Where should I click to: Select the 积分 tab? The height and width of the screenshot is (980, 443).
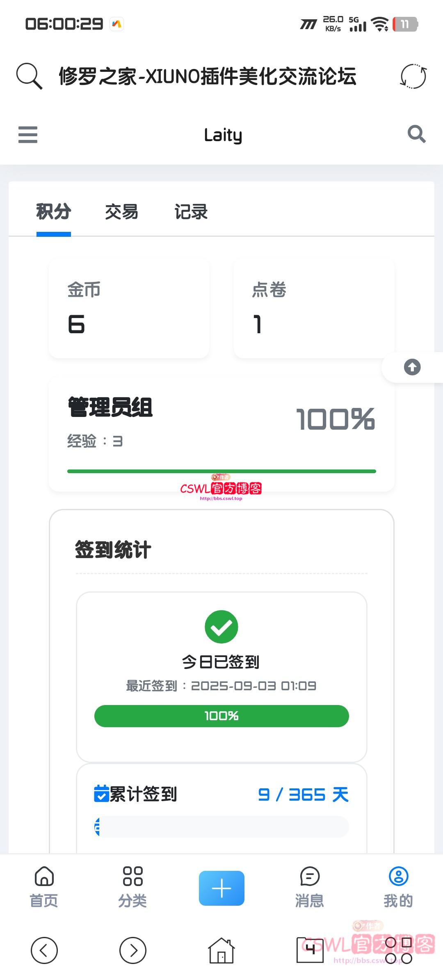pyautogui.click(x=54, y=212)
